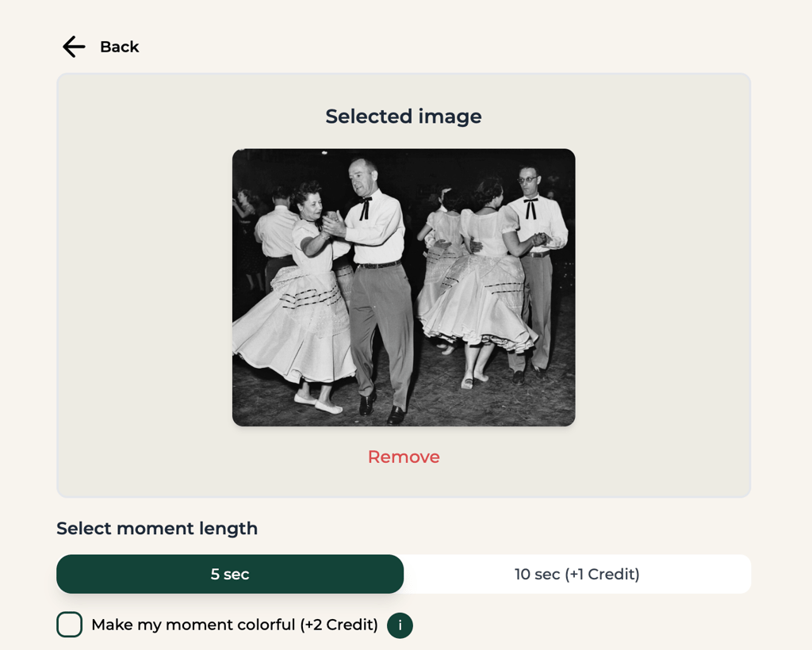This screenshot has height=650, width=812.
Task: Click the center man's black bow tie
Action: click(366, 208)
